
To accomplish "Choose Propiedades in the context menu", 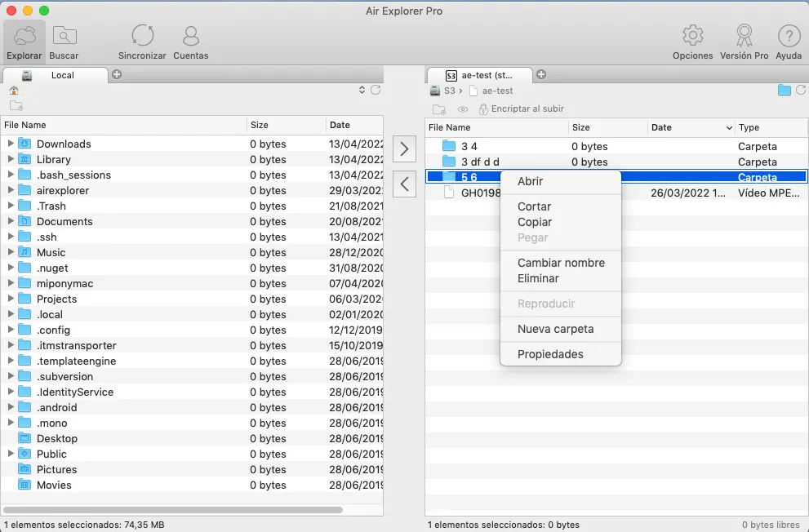I will [561, 354].
